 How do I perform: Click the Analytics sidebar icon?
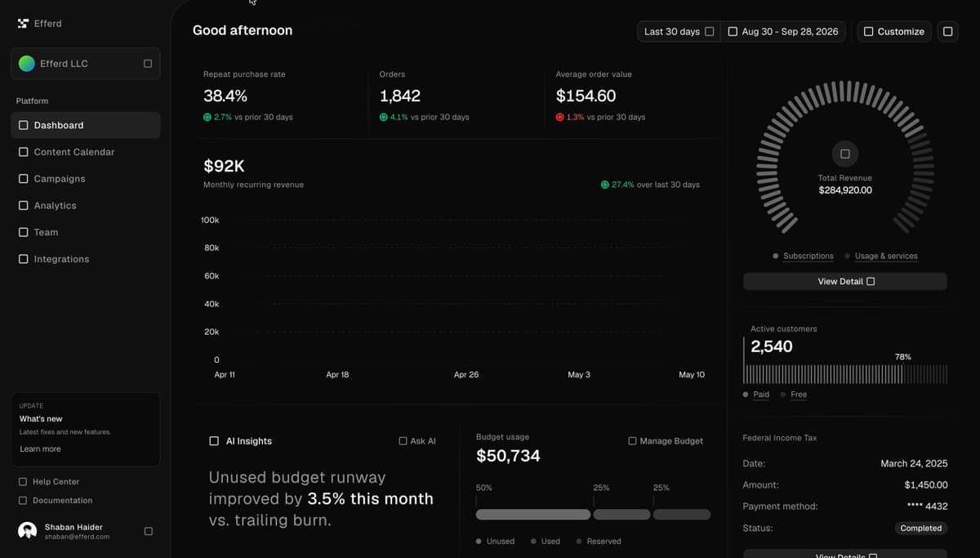[x=24, y=206]
